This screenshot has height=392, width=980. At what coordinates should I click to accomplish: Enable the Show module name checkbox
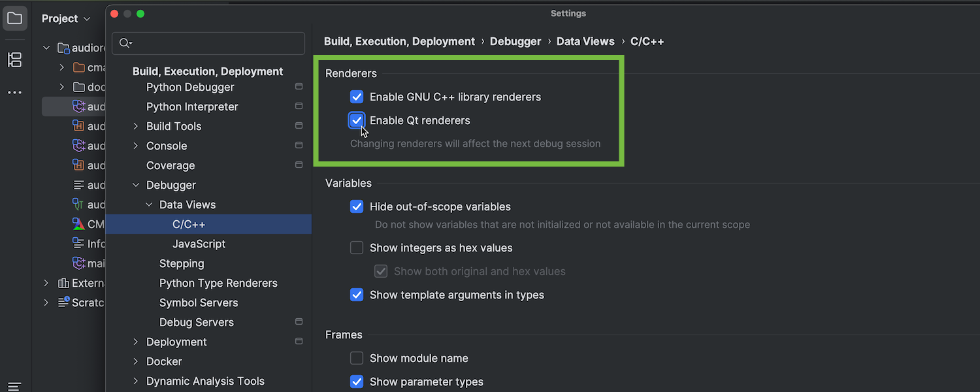click(x=357, y=359)
